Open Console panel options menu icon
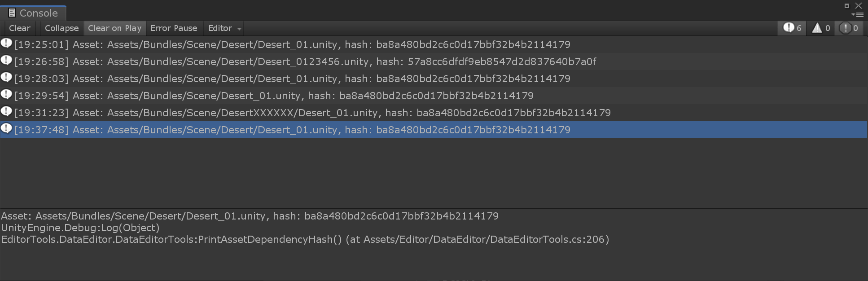Image resolution: width=868 pixels, height=281 pixels. (858, 15)
